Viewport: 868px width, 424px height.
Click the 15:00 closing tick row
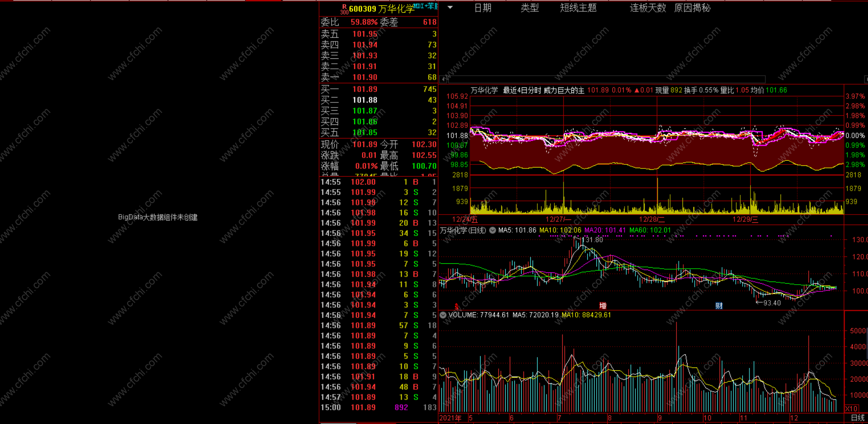coord(378,408)
